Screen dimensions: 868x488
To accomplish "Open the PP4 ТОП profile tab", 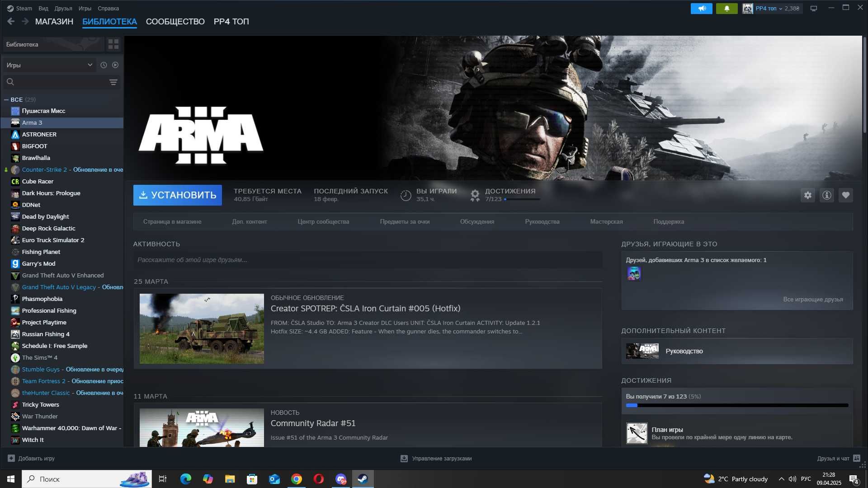I will (x=231, y=21).
